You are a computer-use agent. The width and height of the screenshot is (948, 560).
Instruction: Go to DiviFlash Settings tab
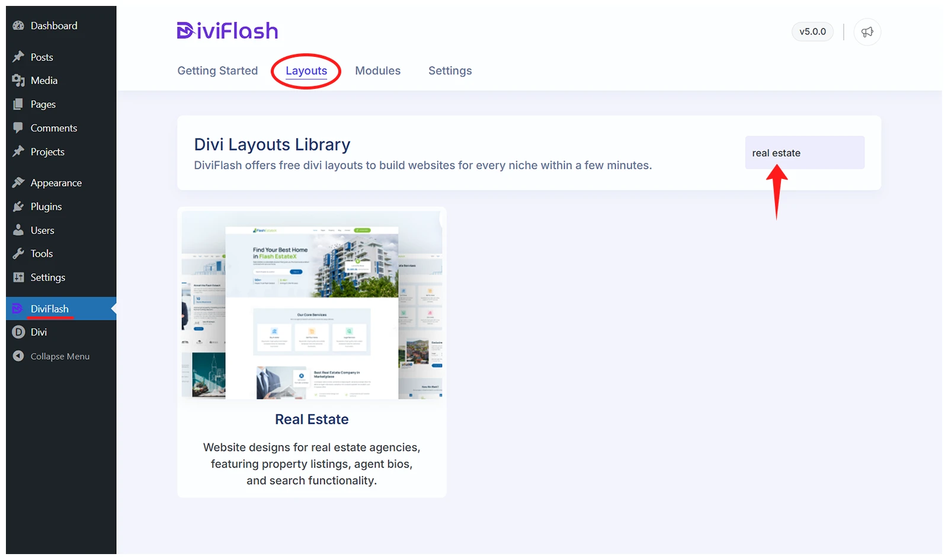450,71
